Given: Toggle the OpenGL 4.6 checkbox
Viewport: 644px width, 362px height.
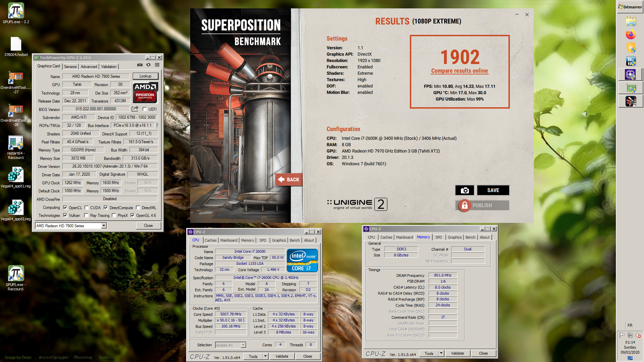Looking at the screenshot, I should [132, 215].
